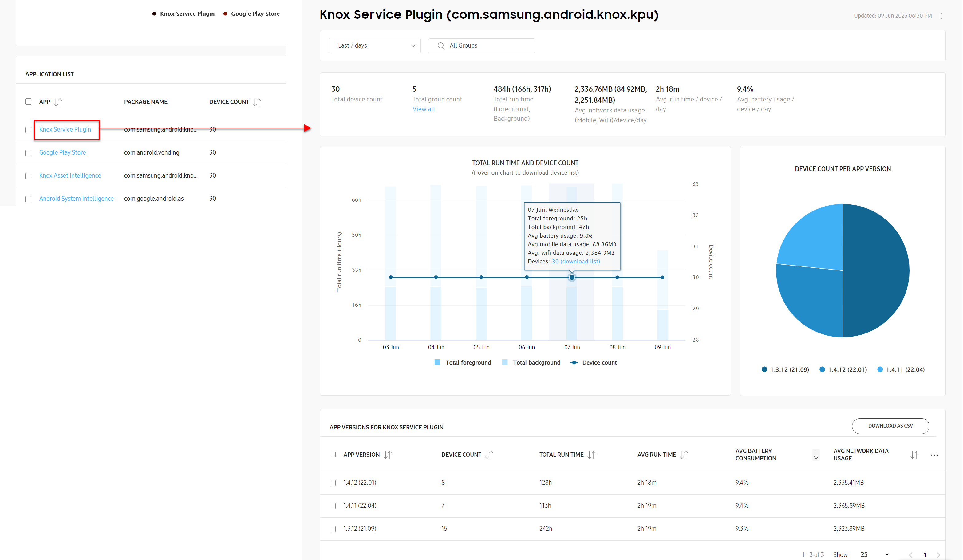Check the Google Play Store row checkbox
The width and height of the screenshot is (963, 560).
point(28,153)
